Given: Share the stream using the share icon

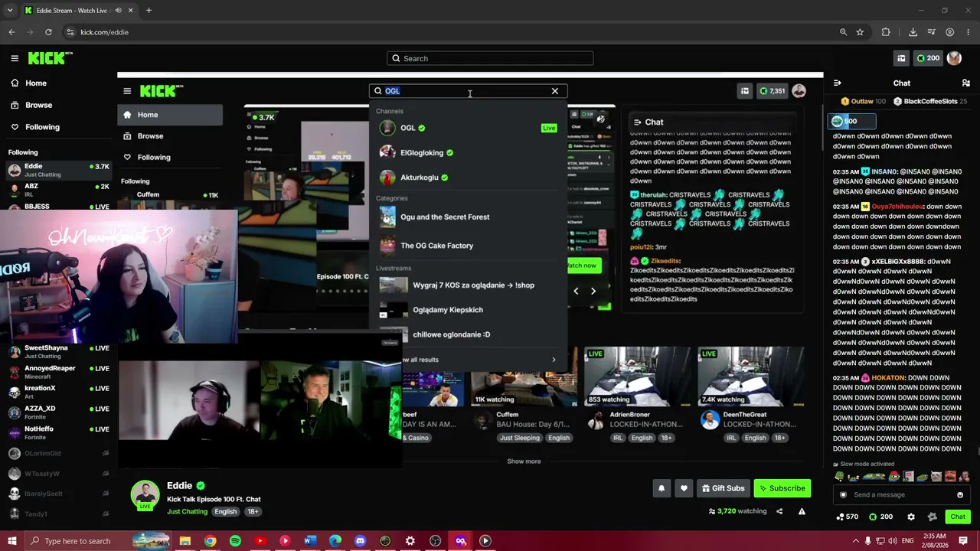Looking at the screenshot, I should tap(779, 511).
